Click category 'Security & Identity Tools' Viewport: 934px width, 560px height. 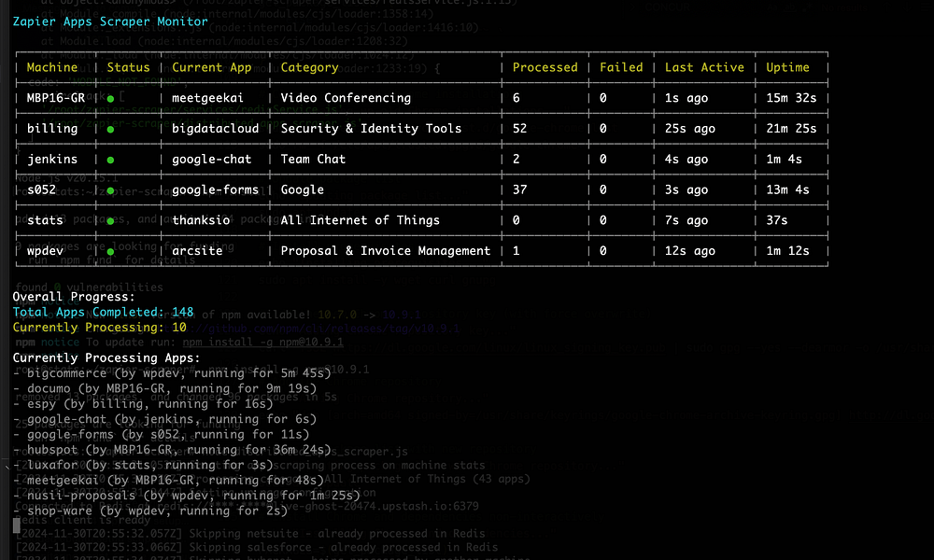371,129
